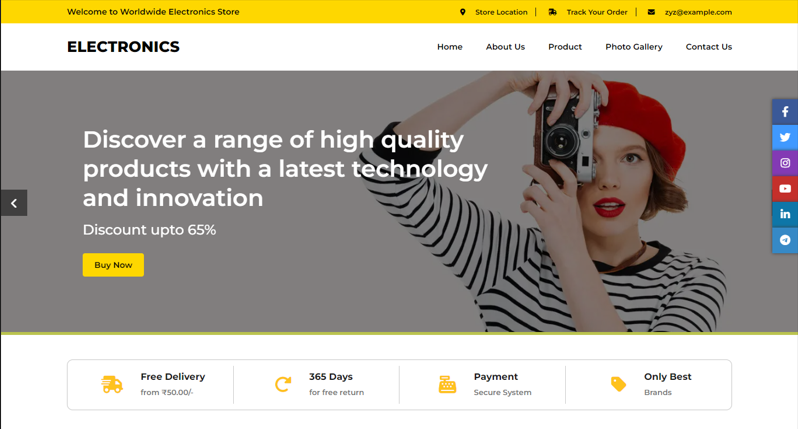This screenshot has width=798, height=429.
Task: Open the Product menu item
Action: pyautogui.click(x=564, y=47)
